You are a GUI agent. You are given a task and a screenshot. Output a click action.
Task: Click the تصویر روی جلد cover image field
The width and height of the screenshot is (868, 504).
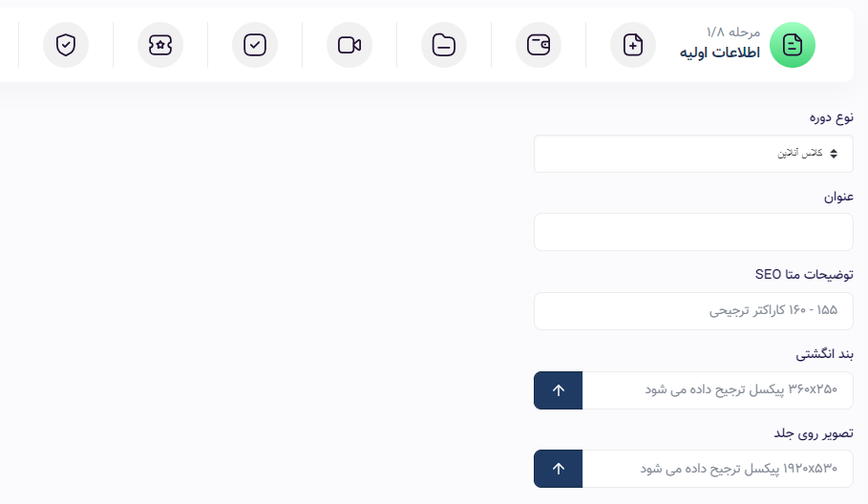[x=717, y=469]
